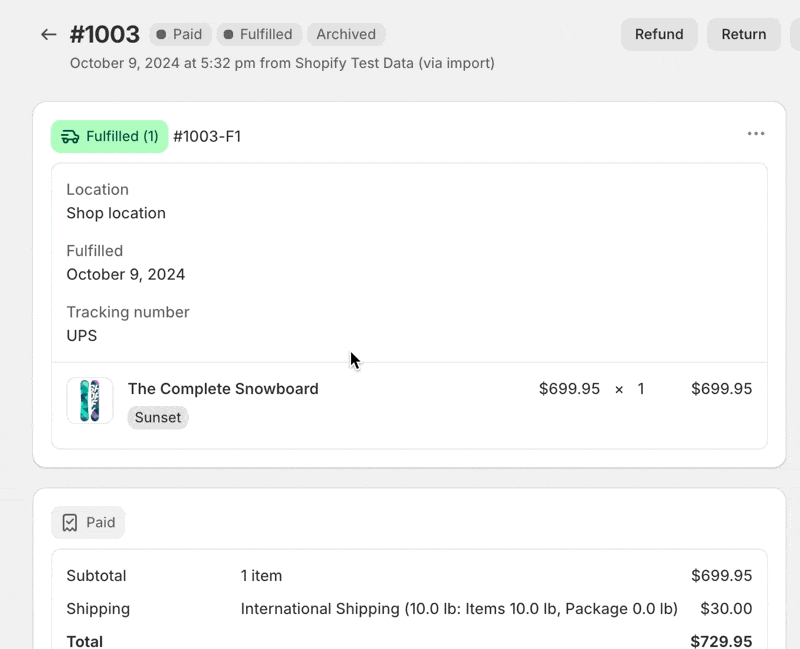Select fulfillment number #1003-F1
The image size is (800, 649).
point(207,137)
